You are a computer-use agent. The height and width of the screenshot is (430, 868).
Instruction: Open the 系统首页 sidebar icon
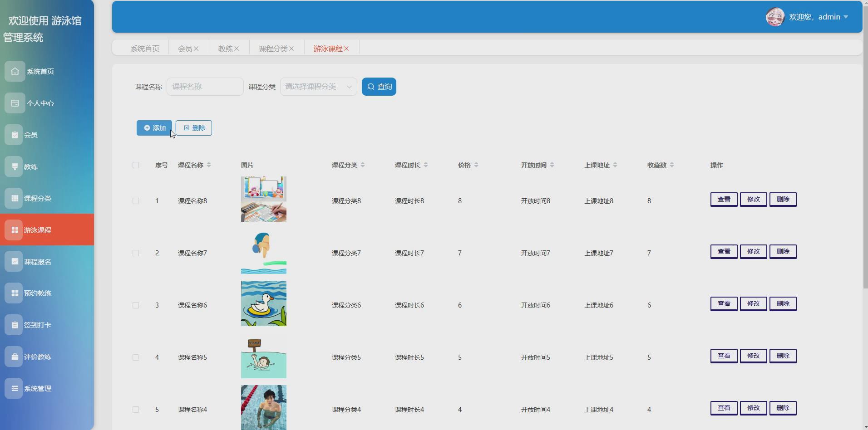pyautogui.click(x=14, y=71)
